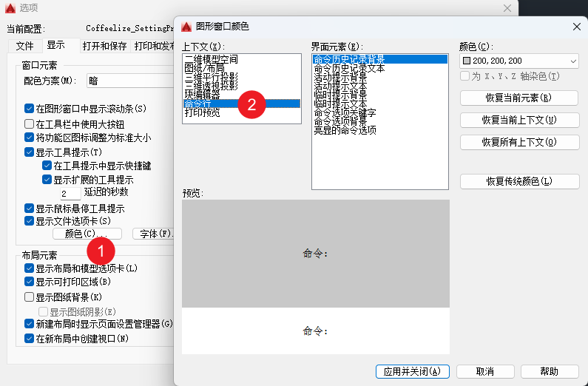The image size is (588, 386).
Task: Open the 配色方案 dropdown showing 暗
Action: (x=129, y=80)
